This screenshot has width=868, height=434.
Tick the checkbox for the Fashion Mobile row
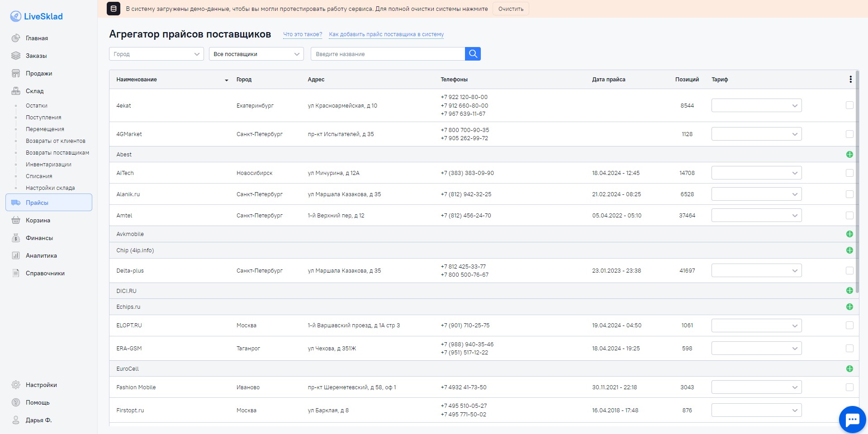849,387
